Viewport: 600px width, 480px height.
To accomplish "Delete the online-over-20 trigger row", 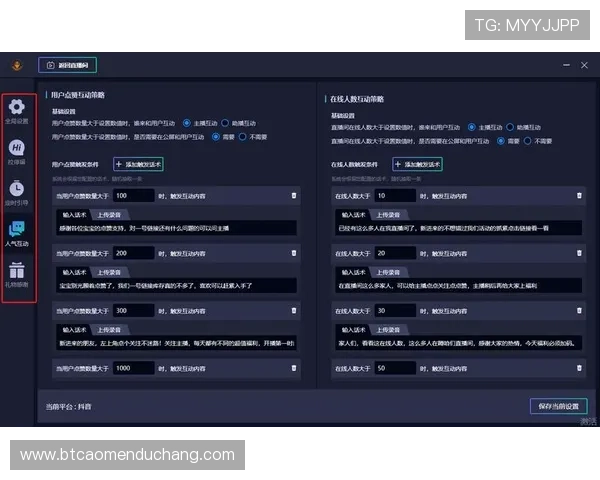I will point(579,253).
